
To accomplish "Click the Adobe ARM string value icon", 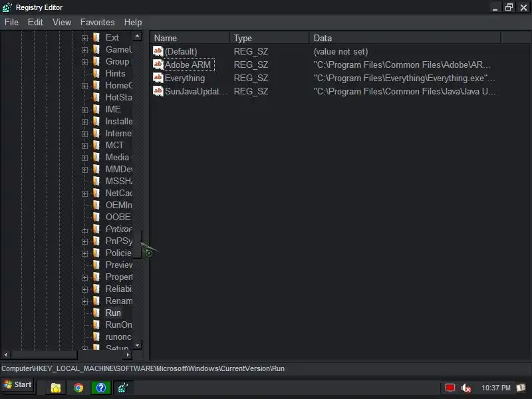I will 158,65.
